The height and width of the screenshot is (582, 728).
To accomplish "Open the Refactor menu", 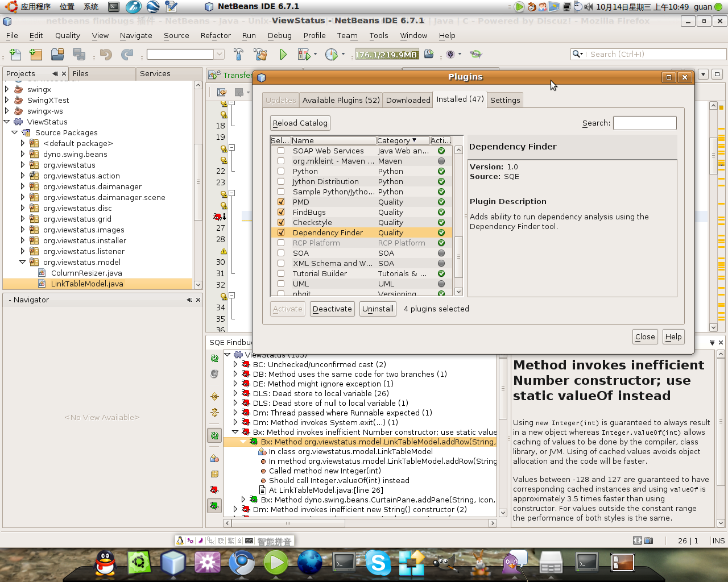I will (x=216, y=35).
